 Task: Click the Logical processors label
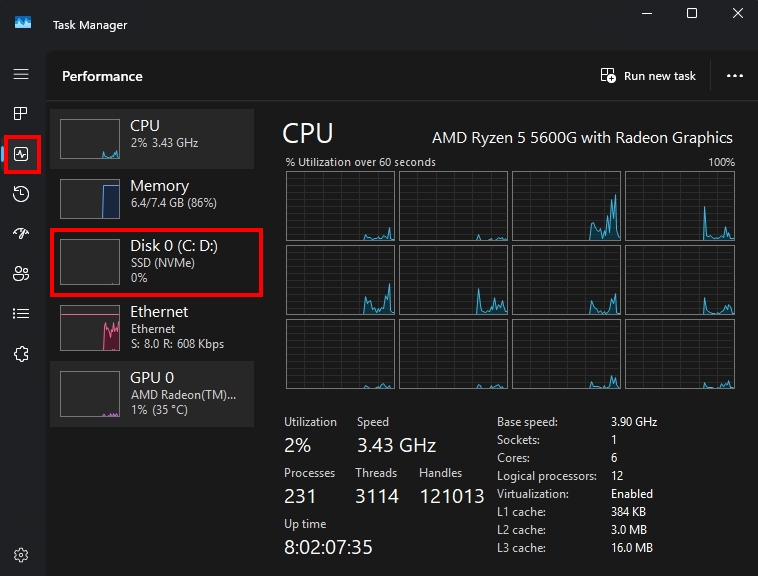click(x=547, y=476)
